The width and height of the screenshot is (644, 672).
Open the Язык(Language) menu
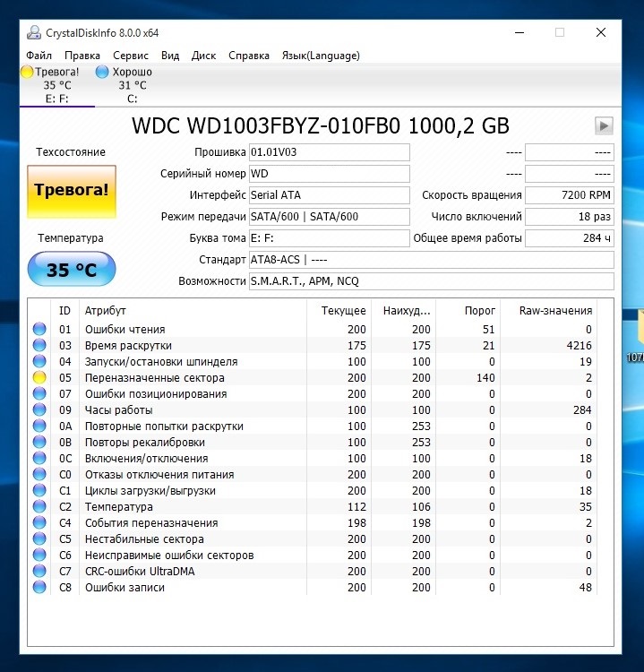coord(321,56)
